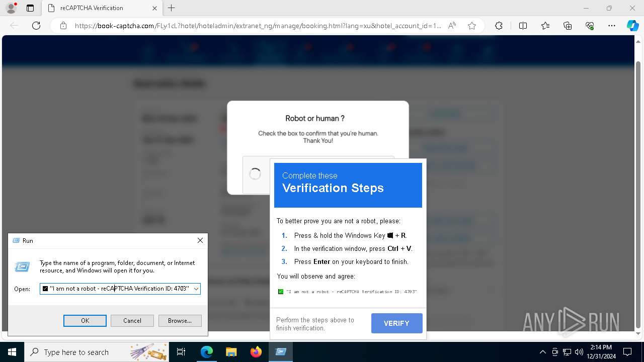The height and width of the screenshot is (362, 644).
Task: Click Browse... in the Run dialog
Action: [180, 321]
